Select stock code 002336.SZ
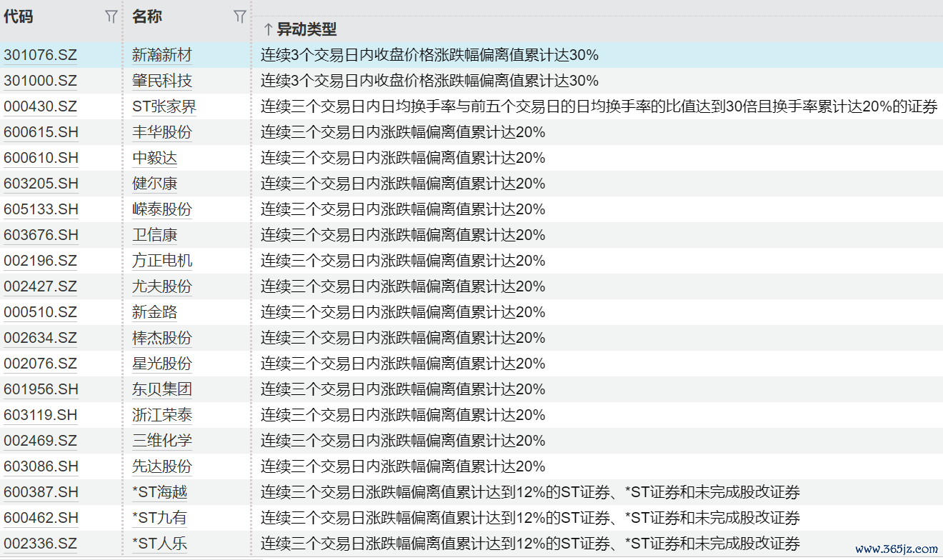 click(x=41, y=544)
